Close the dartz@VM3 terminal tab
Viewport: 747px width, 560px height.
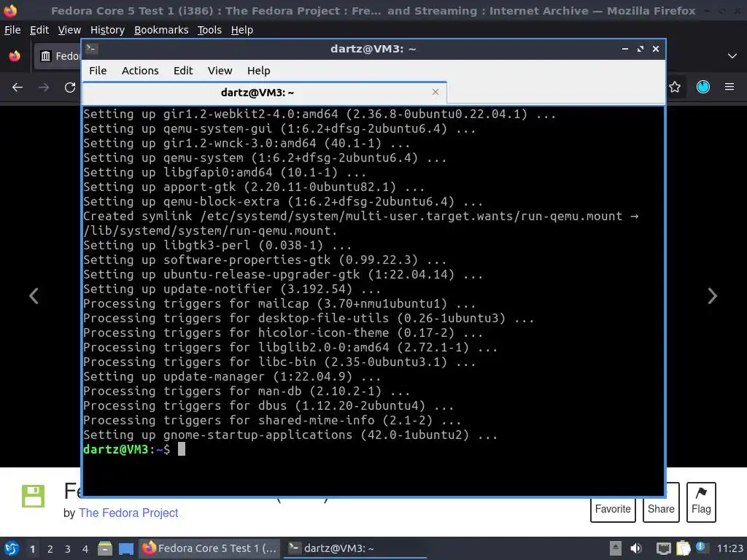coord(435,92)
